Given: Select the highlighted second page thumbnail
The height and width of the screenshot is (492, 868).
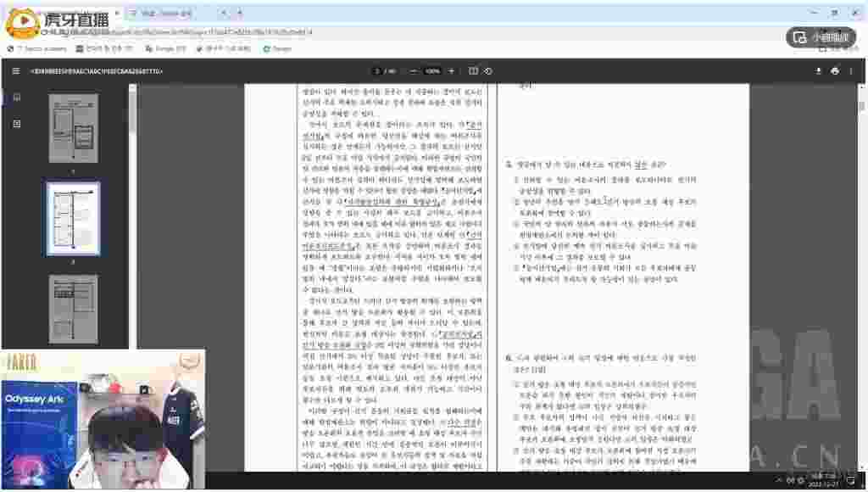Looking at the screenshot, I should click(73, 219).
